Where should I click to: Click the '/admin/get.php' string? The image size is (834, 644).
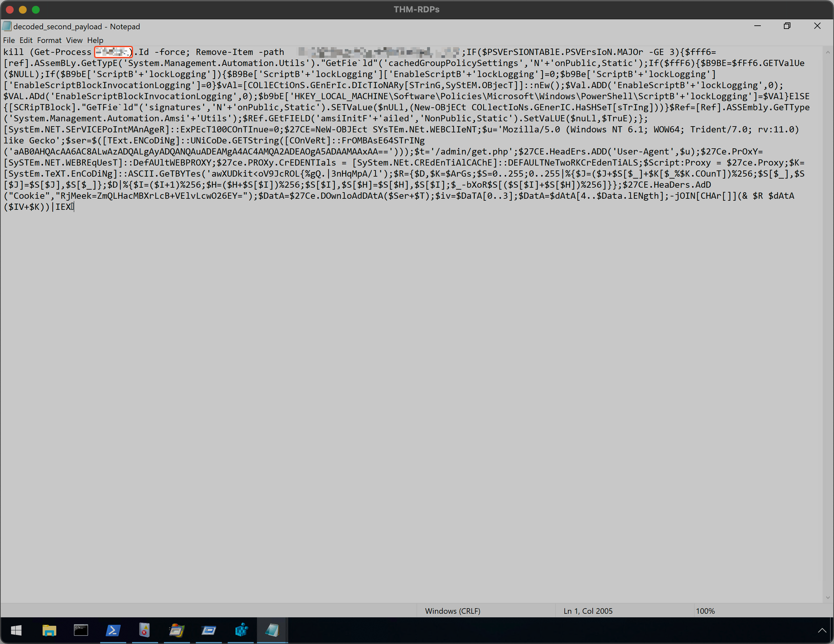[472, 152]
